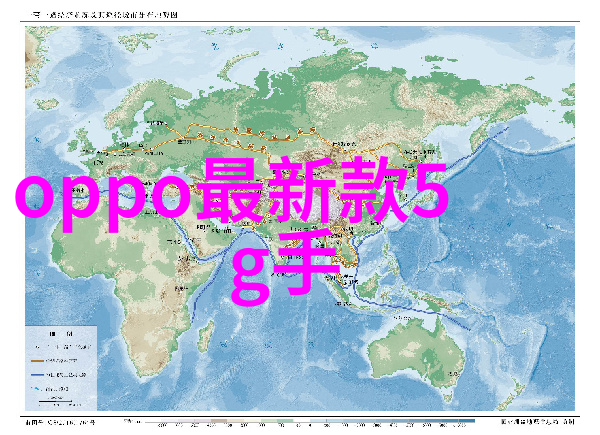Click the publisher credit text at bottom right
The height and width of the screenshot is (435, 600).
[538, 422]
